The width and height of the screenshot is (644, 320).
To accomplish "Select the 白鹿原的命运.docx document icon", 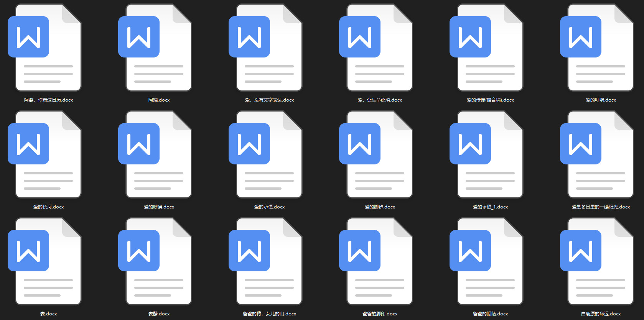I will pyautogui.click(x=597, y=261).
